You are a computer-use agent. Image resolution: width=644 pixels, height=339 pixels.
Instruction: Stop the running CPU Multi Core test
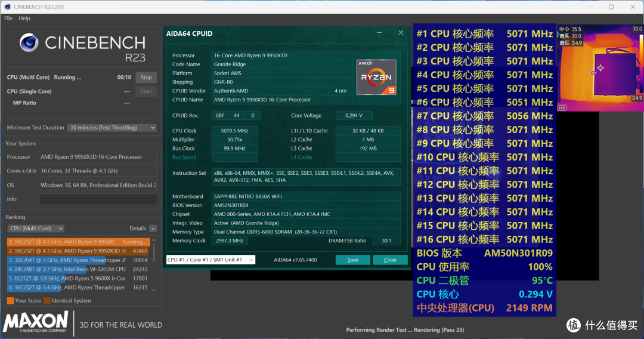point(146,77)
